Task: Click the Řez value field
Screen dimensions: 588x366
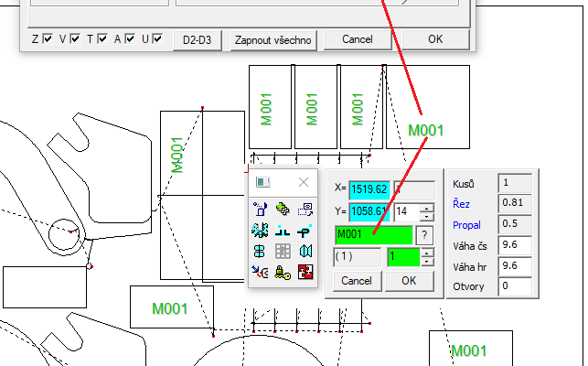Action: tap(515, 202)
